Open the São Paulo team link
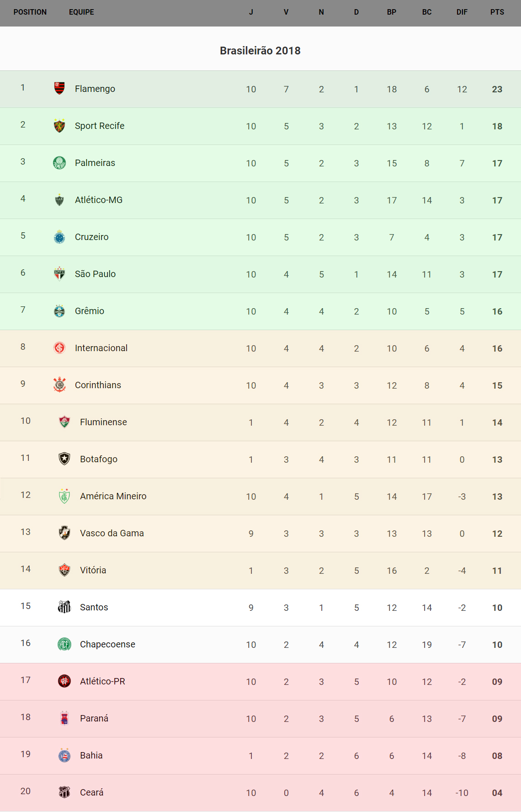This screenshot has height=812, width=521. [95, 274]
